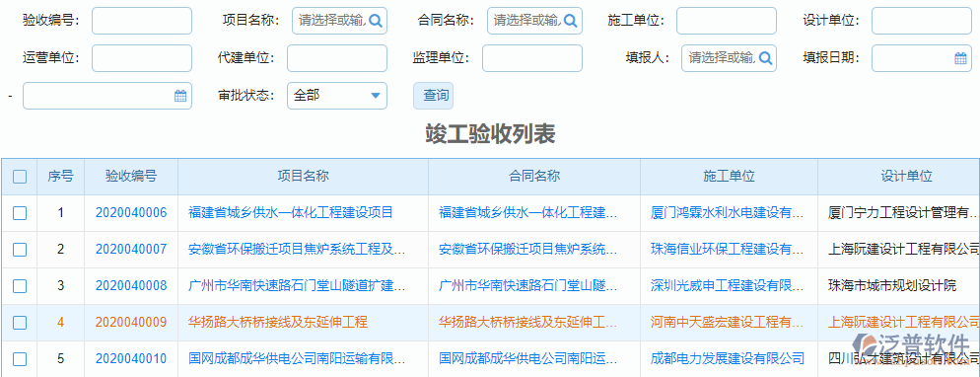Check the checkbox for row 2

(20, 250)
